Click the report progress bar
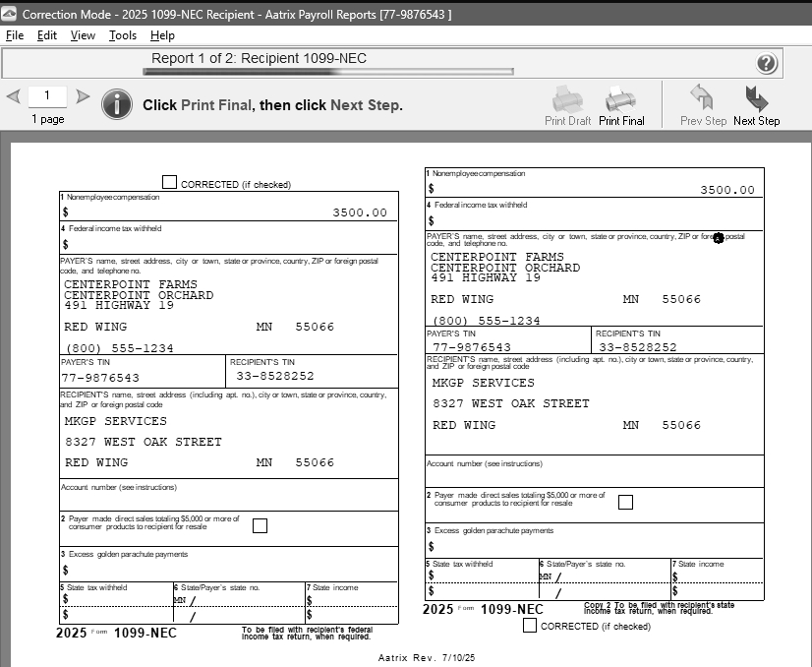The height and width of the screenshot is (667, 812). [327, 71]
